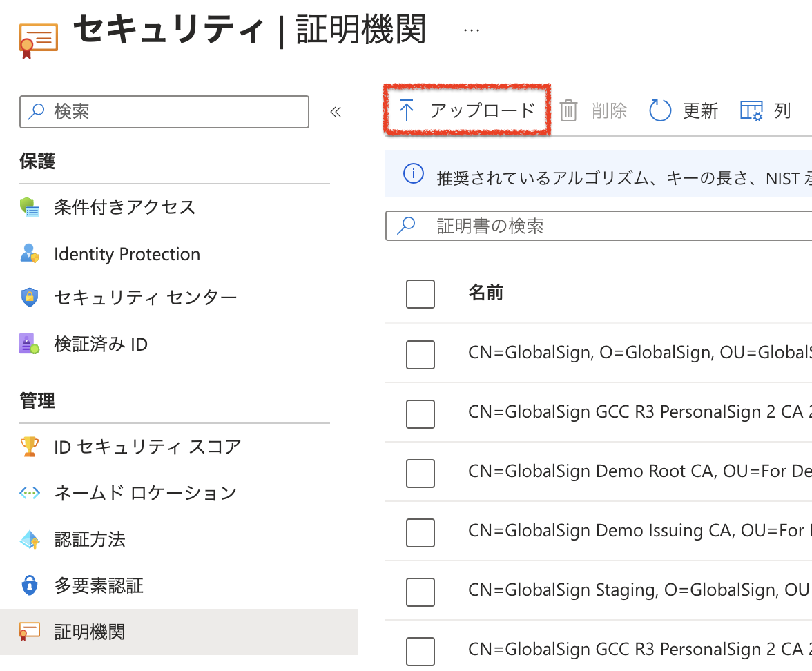Screen dimensions: 812x671
Task: Open the Columns settings icon
Action: 751,110
